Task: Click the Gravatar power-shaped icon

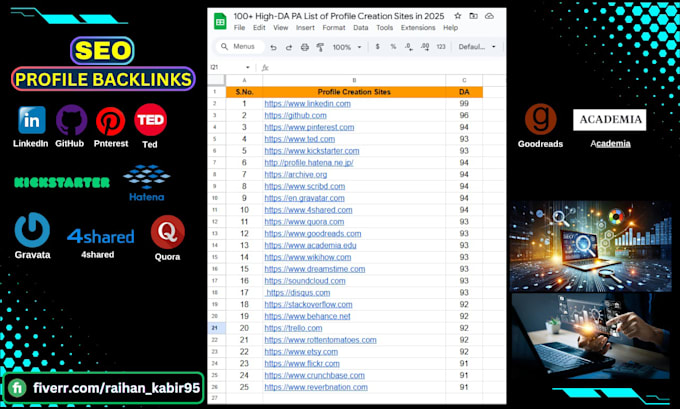Action: [x=32, y=229]
